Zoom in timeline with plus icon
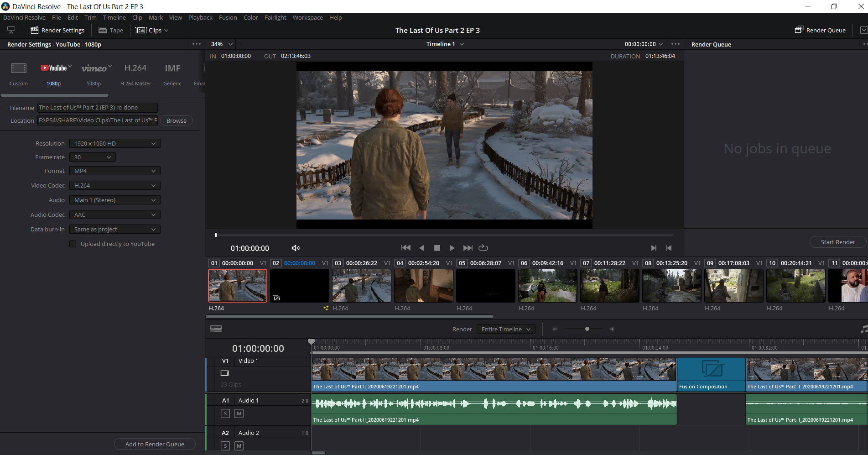 point(612,329)
